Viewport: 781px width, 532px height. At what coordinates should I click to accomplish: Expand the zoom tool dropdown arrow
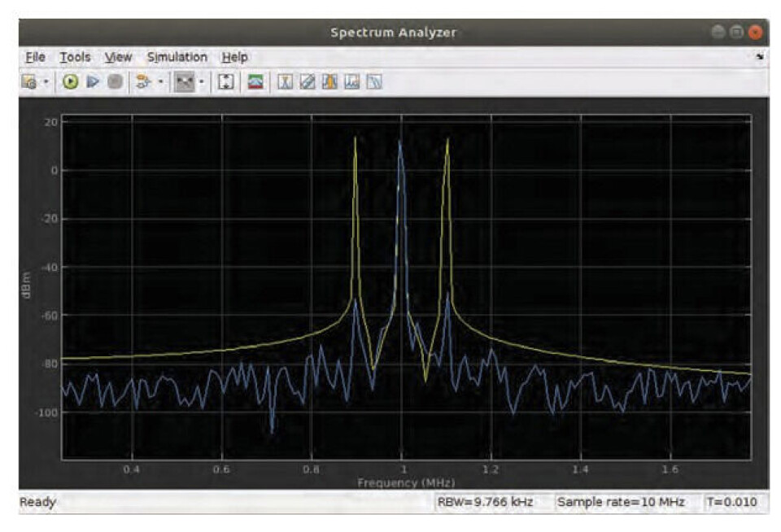click(201, 81)
